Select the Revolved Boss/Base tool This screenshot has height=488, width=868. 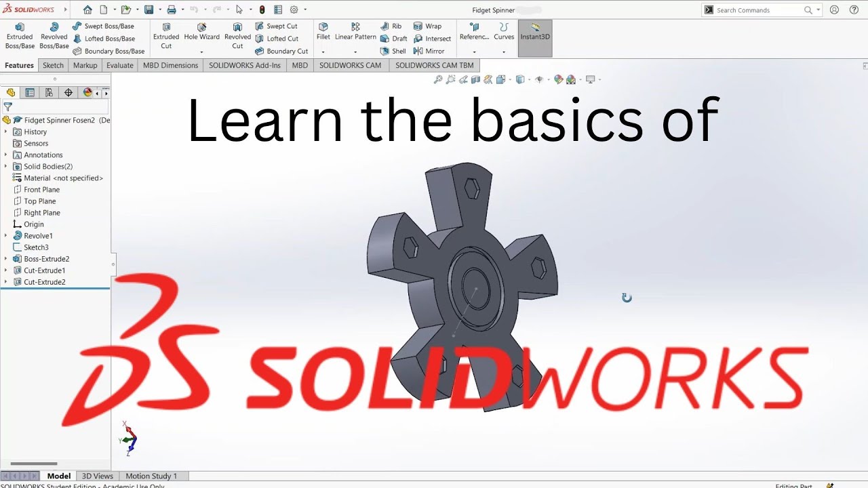click(54, 36)
